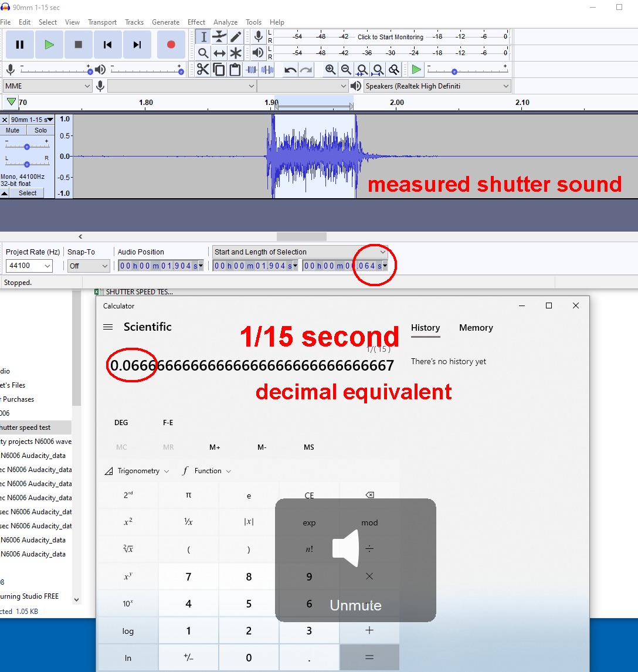Click the track Select button
This screenshot has width=638, height=672.
pyautogui.click(x=28, y=194)
